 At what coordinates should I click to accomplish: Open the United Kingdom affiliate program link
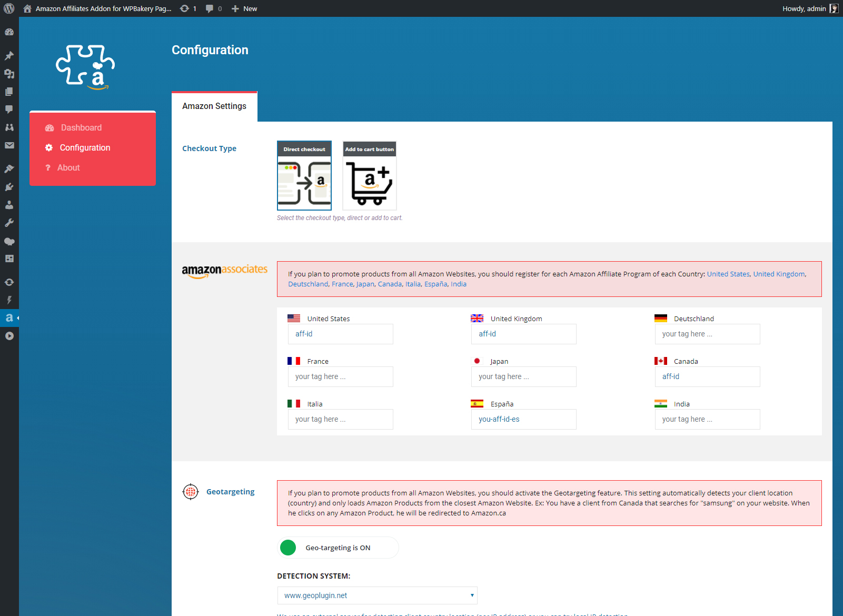click(779, 274)
